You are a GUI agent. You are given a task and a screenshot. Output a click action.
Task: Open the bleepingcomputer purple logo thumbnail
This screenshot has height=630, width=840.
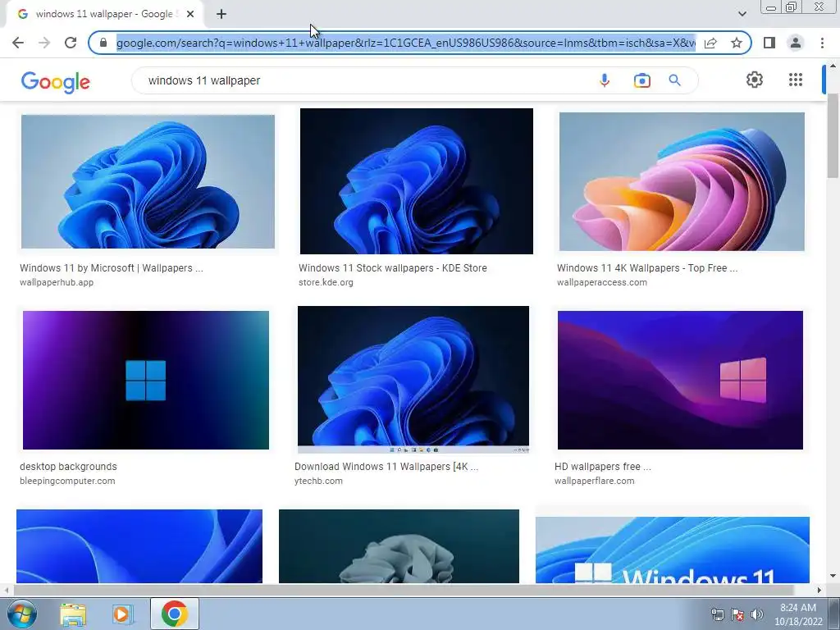(146, 380)
